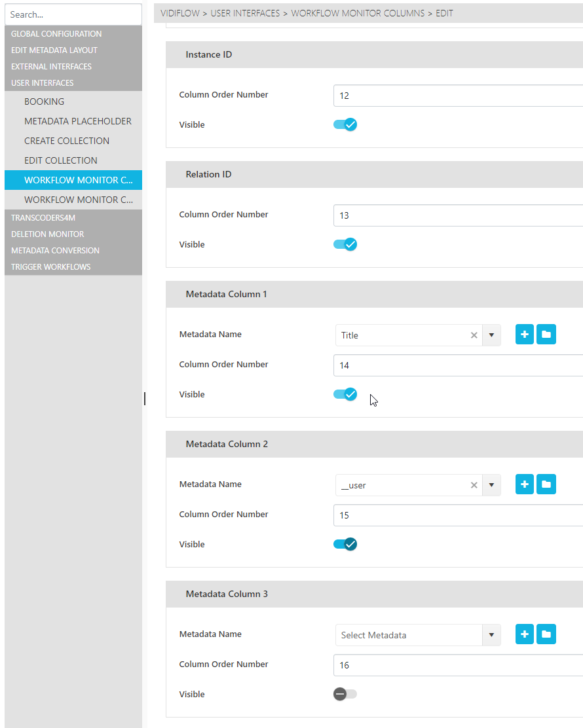Click folder icon in Metadata Column 3
Screen dimensions: 583x728
pyautogui.click(x=546, y=634)
